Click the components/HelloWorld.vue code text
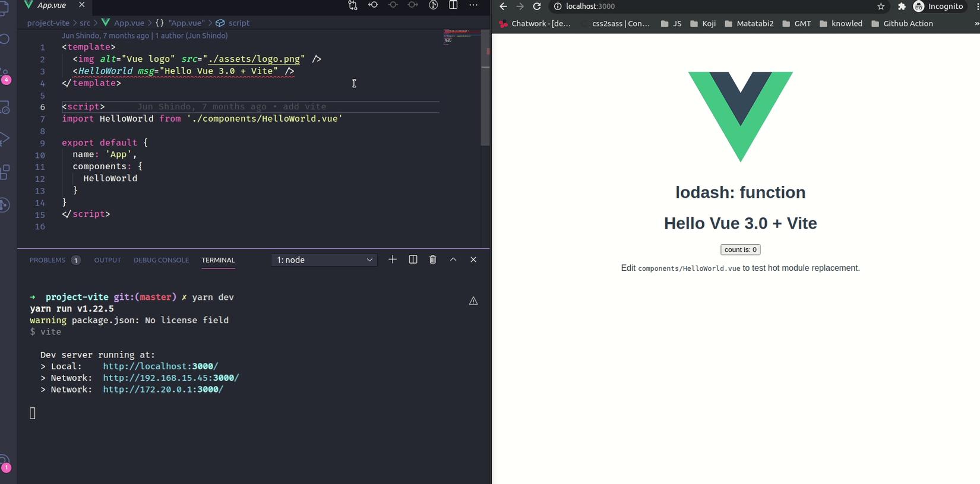980x484 pixels. tap(689, 268)
